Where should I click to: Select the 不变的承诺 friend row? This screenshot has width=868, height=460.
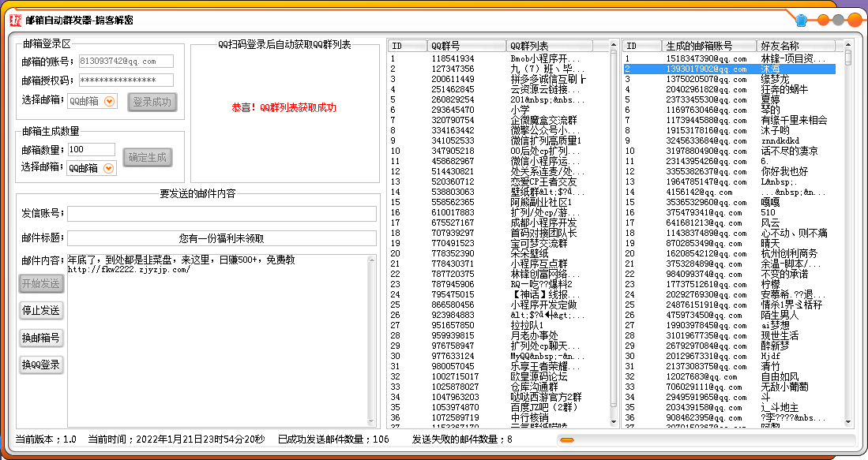729,275
